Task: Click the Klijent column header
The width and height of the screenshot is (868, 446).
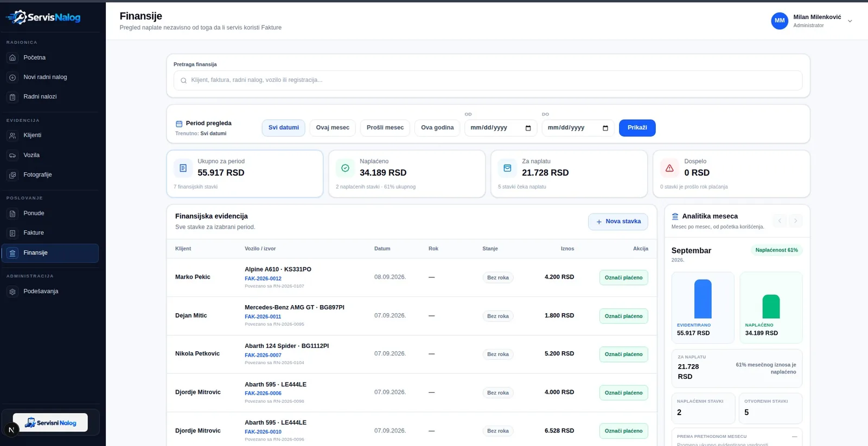Action: [x=183, y=249]
